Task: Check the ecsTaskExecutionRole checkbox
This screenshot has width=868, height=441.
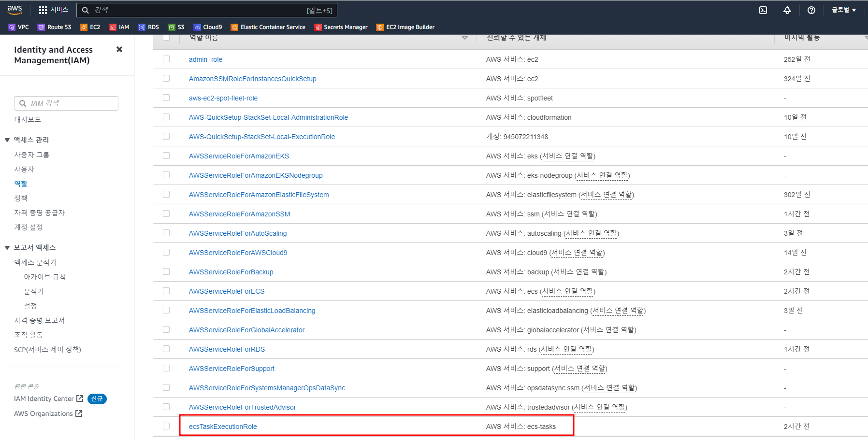Action: click(166, 426)
